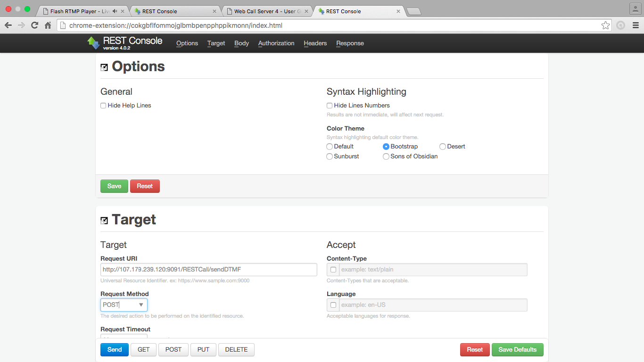
Task: Click the Chrome user profile icon
Action: 635,9
